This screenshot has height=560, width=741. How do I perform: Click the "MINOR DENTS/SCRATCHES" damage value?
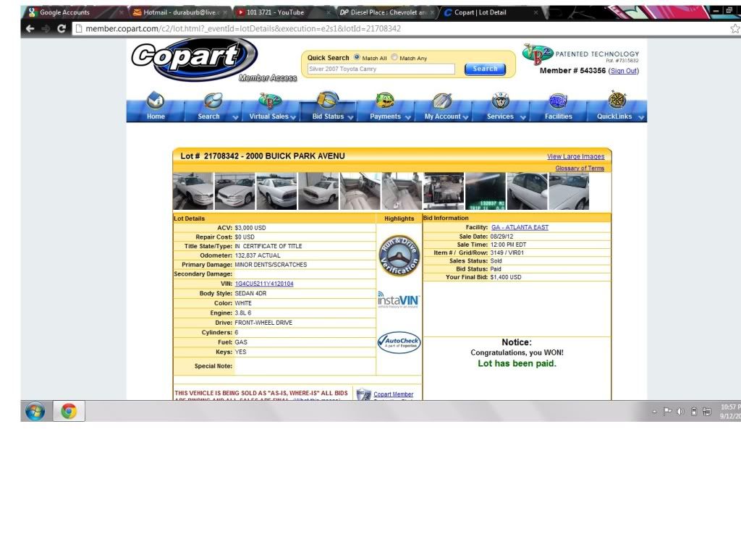point(271,265)
